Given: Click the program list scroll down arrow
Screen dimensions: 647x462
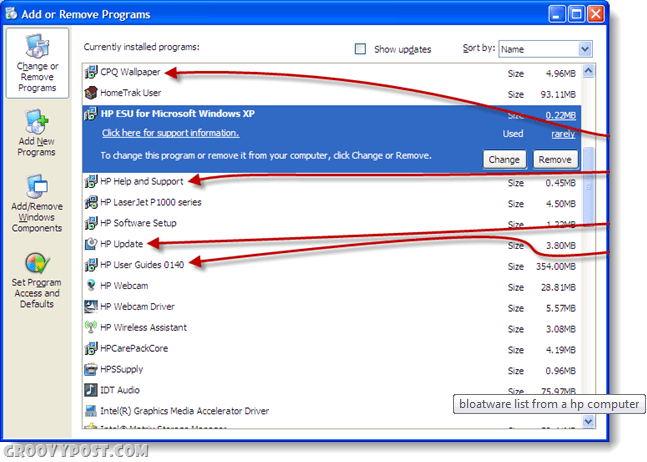Looking at the screenshot, I should [x=588, y=421].
